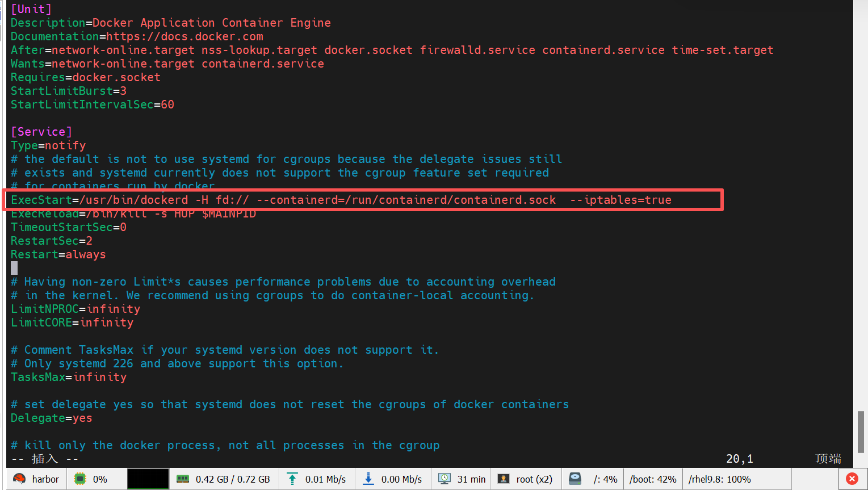
Task: Click the '20,1' cursor position indicator
Action: tap(740, 459)
